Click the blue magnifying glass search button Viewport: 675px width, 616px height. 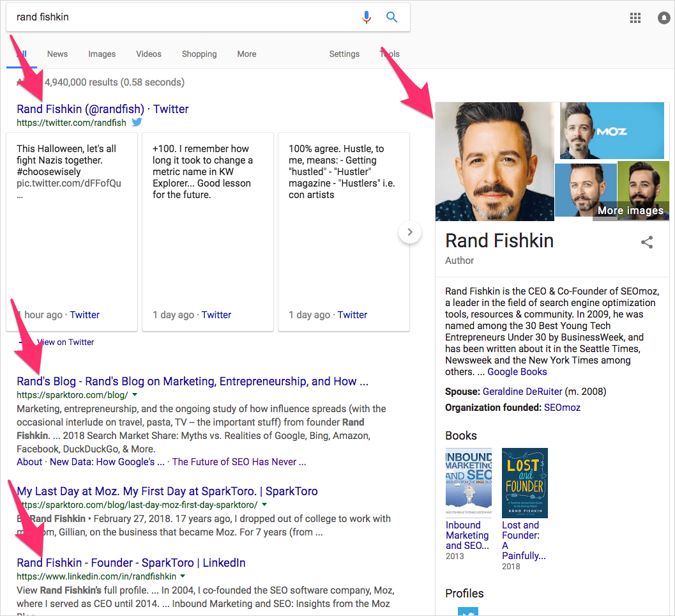pos(391,17)
